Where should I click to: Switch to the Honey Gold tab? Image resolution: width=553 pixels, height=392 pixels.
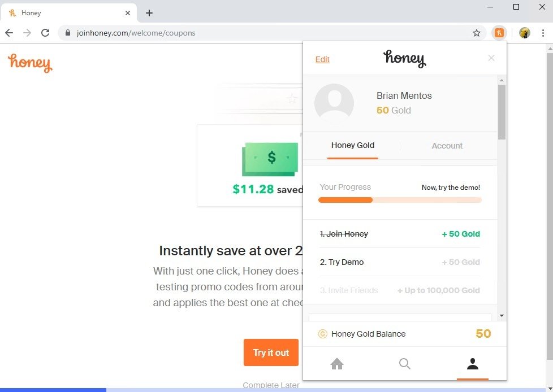coord(353,146)
